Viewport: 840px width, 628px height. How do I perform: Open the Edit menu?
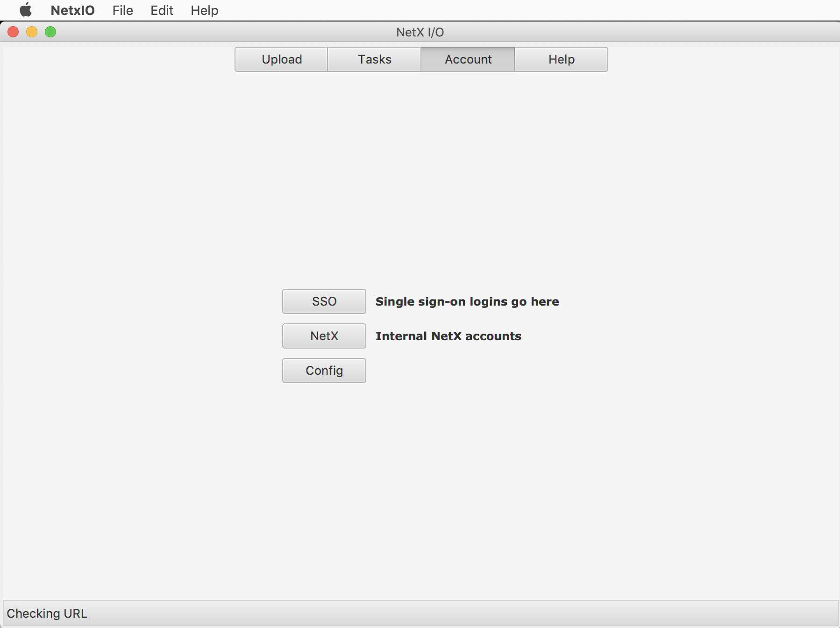pos(162,10)
